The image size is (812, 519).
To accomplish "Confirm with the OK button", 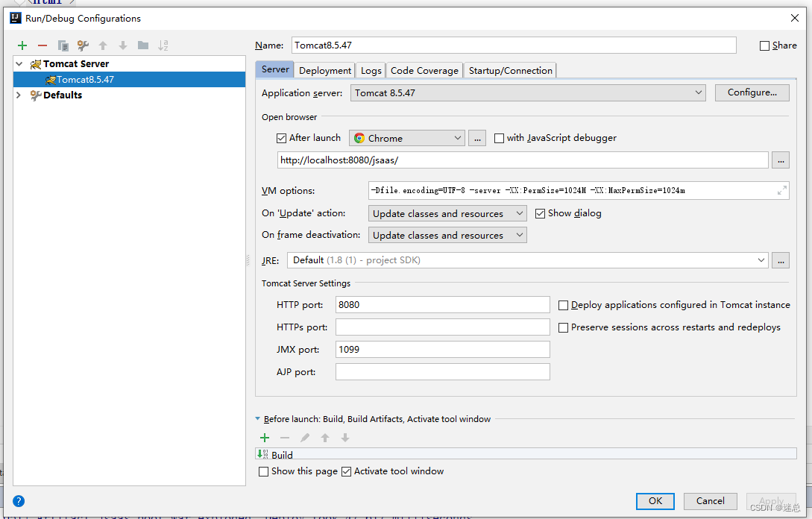I will 655,501.
